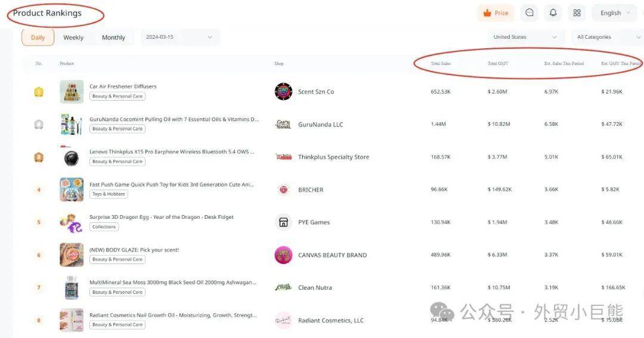The height and width of the screenshot is (338, 644).
Task: Open GuruNanda Cocomint Pulling Oil thumbnail
Action: tap(72, 125)
